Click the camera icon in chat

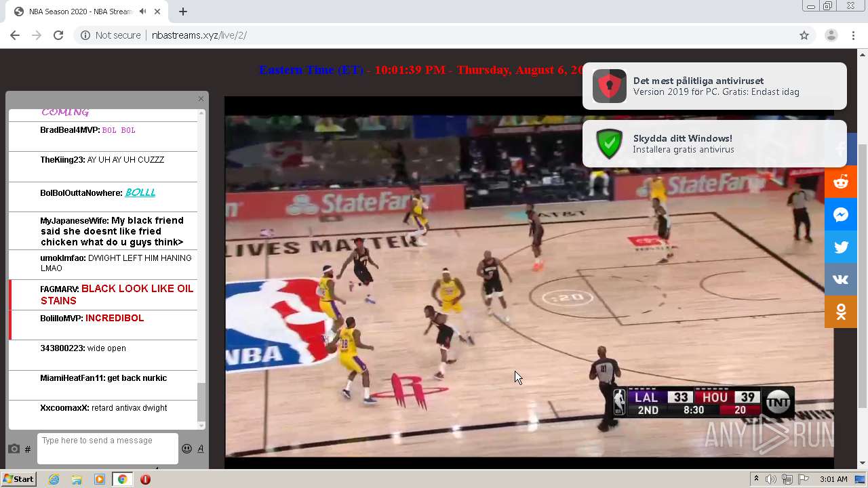point(14,449)
